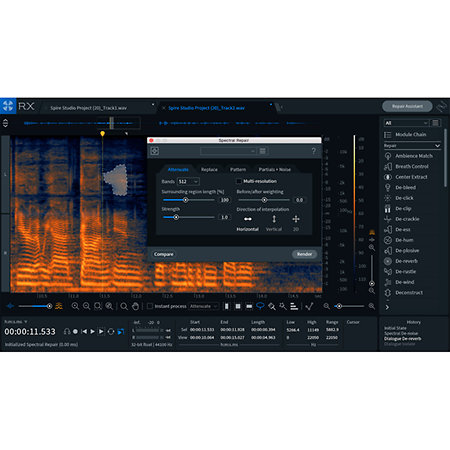
Task: Open the Module Chain
Action: (405, 135)
